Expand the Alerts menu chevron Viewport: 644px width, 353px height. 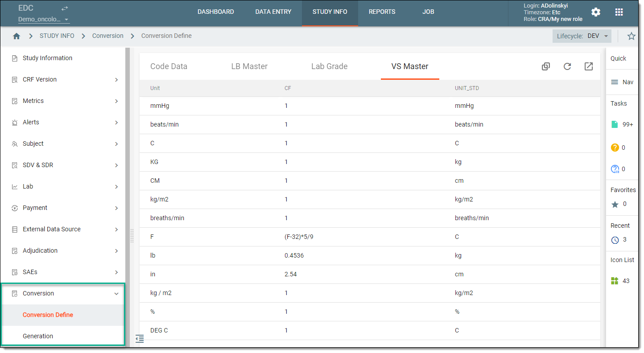point(116,123)
